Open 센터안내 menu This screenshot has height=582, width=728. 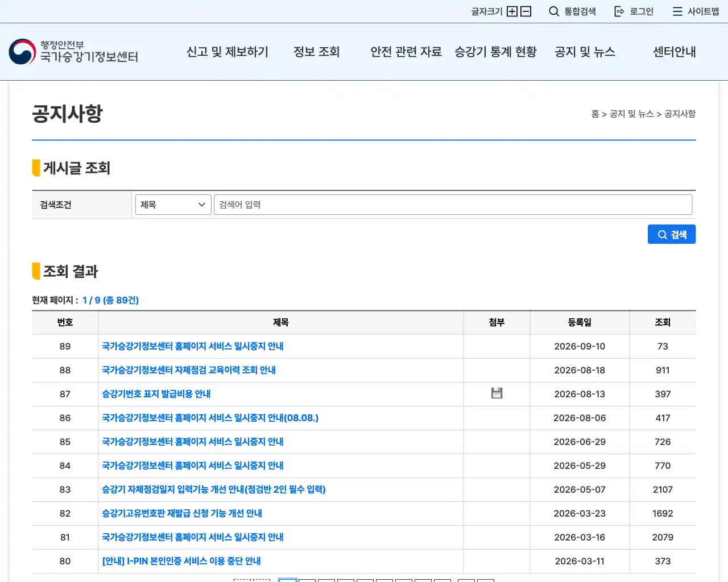pos(675,52)
